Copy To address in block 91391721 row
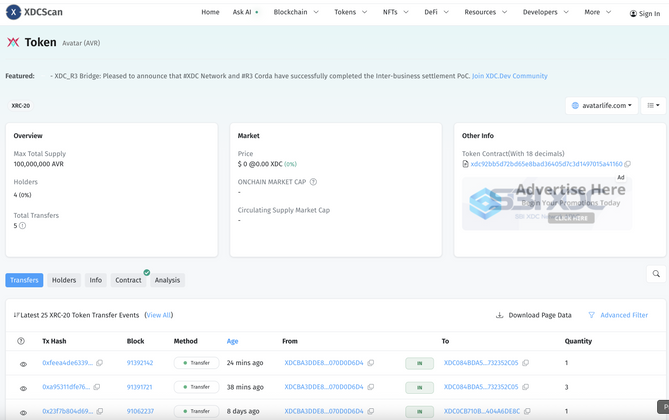This screenshot has width=669, height=420. click(526, 387)
